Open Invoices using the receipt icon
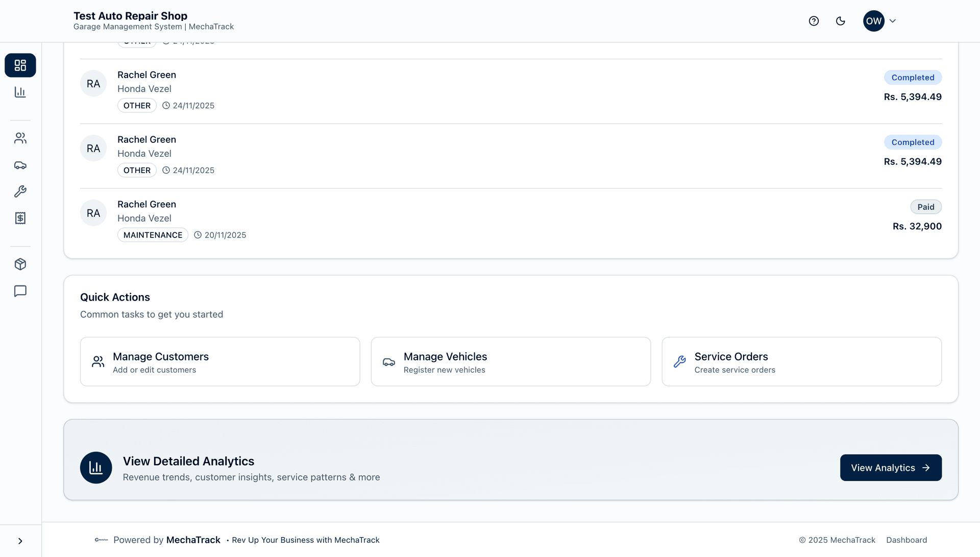 pyautogui.click(x=20, y=218)
